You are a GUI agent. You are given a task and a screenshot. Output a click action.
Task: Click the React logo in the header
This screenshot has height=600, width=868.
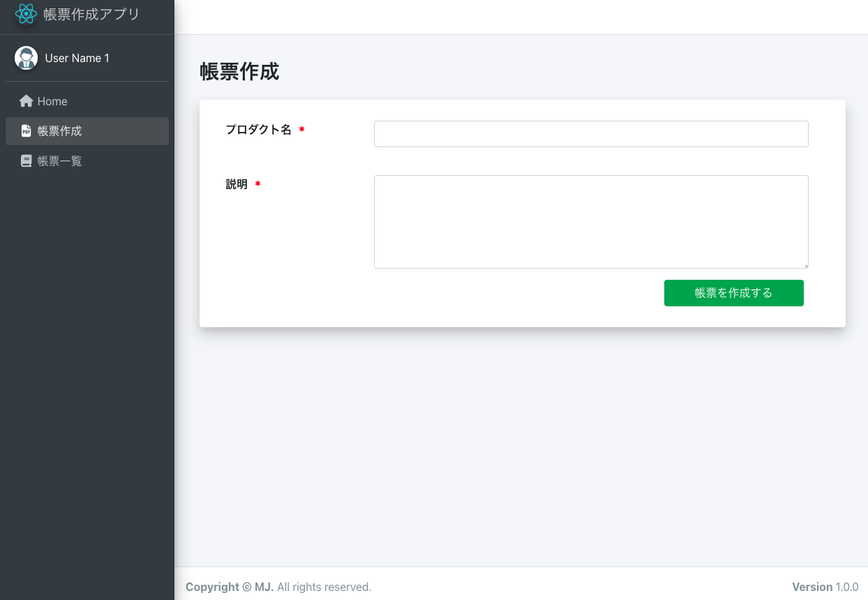click(x=26, y=13)
